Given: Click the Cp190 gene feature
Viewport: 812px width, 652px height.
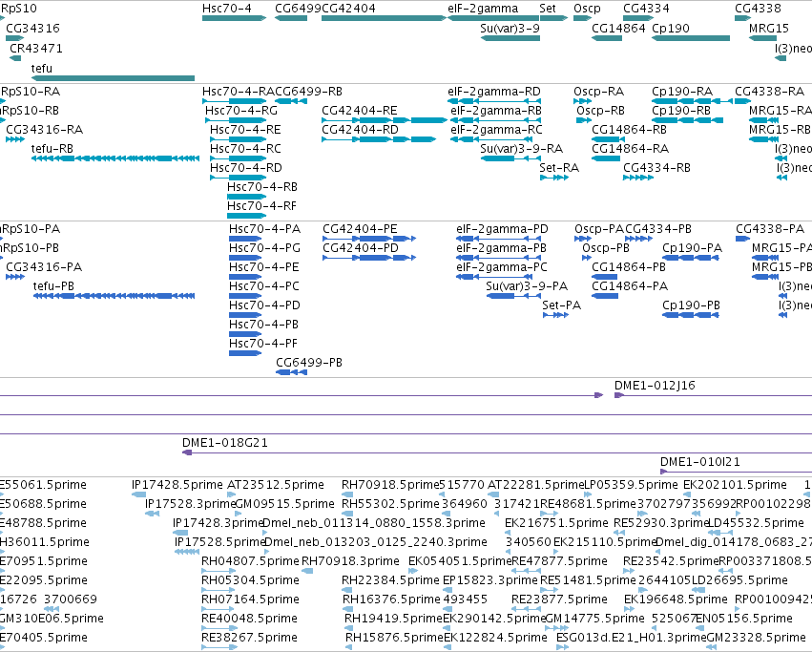Looking at the screenshot, I should [x=691, y=38].
